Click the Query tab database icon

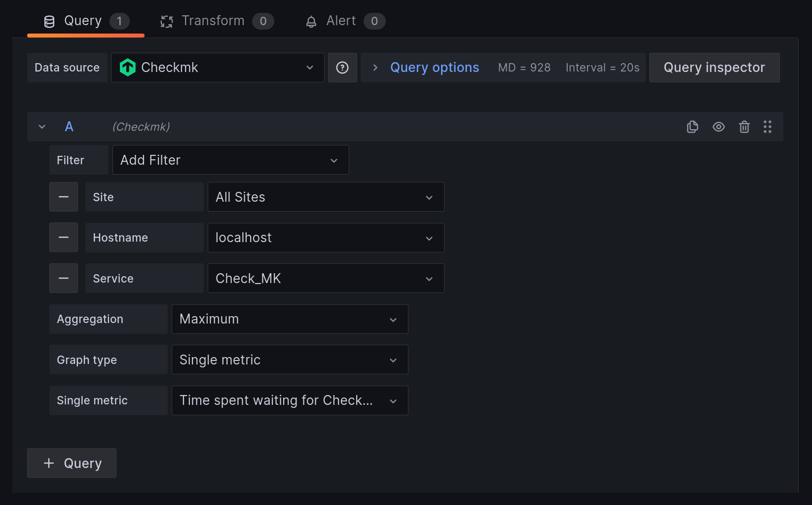[x=49, y=22]
